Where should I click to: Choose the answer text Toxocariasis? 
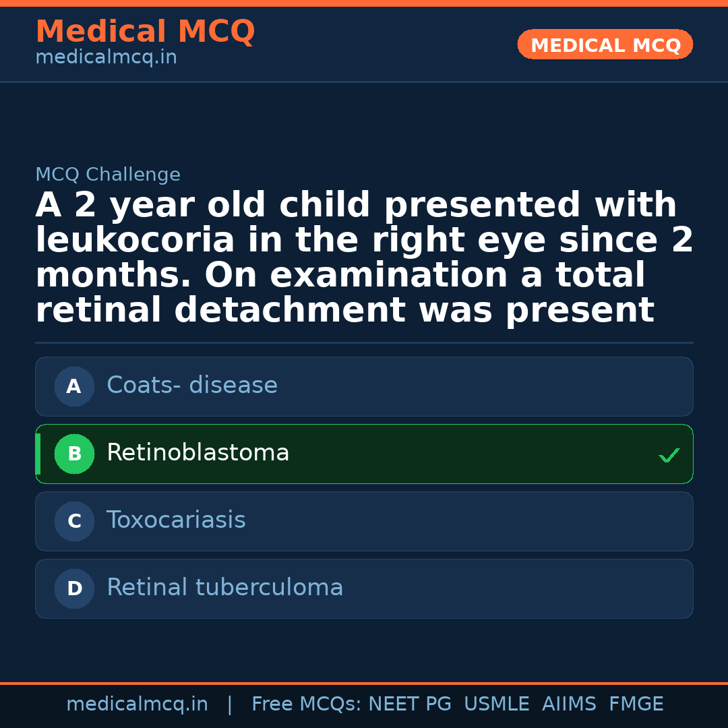pos(176,520)
